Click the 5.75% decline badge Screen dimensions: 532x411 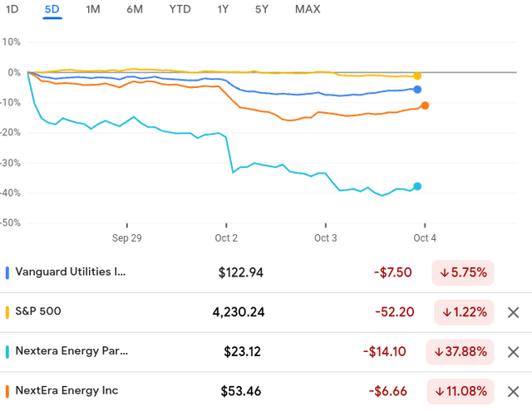[463, 272]
